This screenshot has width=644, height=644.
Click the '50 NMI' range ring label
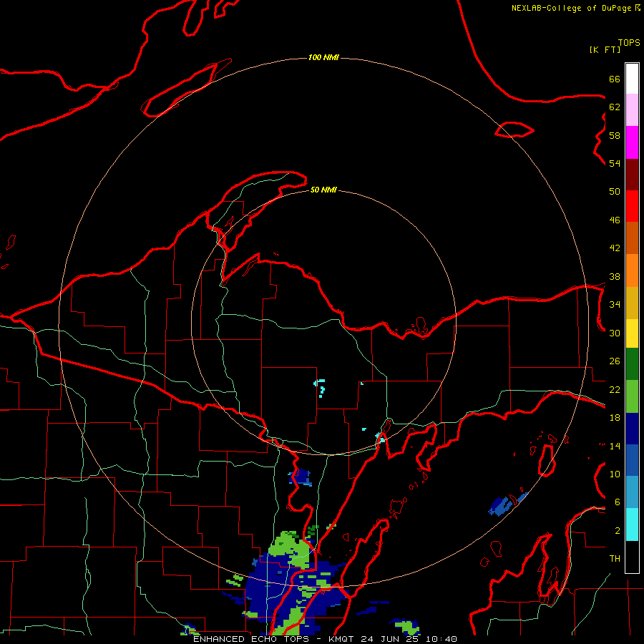coord(323,190)
